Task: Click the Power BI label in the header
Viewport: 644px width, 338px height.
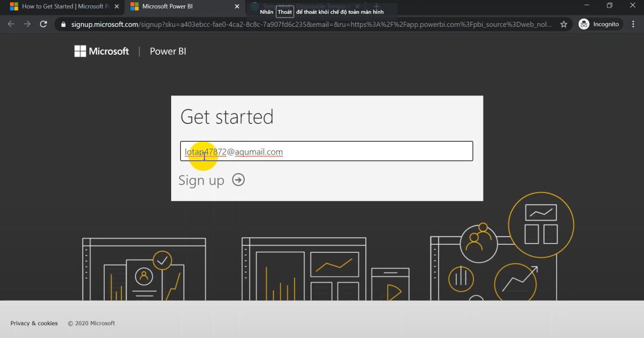Action: coord(167,51)
